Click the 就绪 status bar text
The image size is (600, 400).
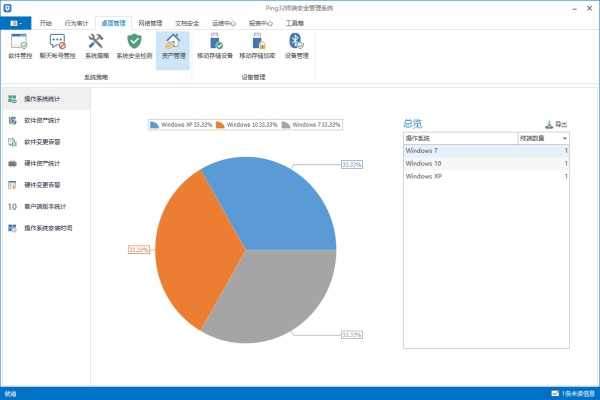pos(11,393)
